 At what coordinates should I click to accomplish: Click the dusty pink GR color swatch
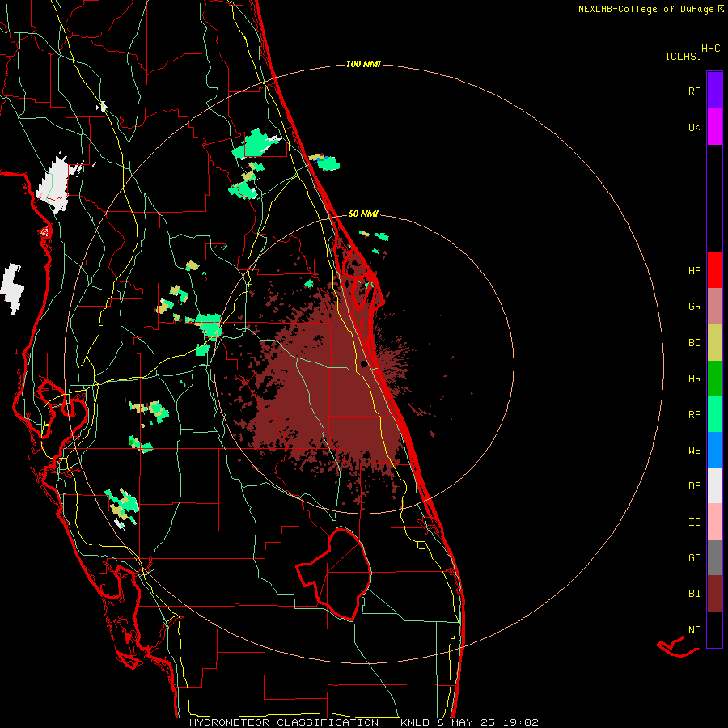(x=714, y=307)
